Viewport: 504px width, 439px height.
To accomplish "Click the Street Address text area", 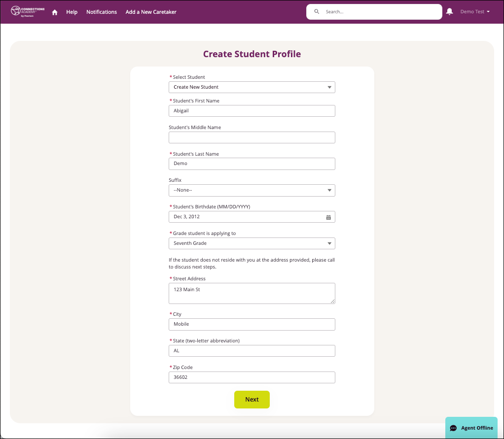I will [252, 292].
